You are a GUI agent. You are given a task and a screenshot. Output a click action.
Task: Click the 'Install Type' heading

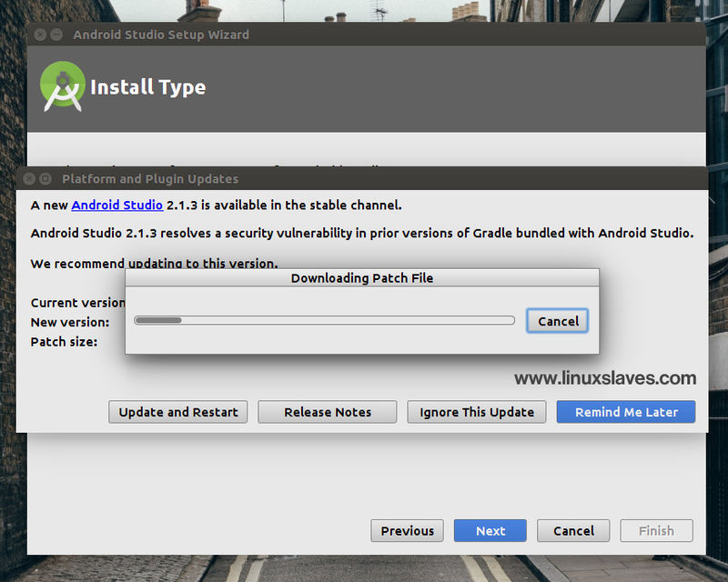click(x=148, y=87)
